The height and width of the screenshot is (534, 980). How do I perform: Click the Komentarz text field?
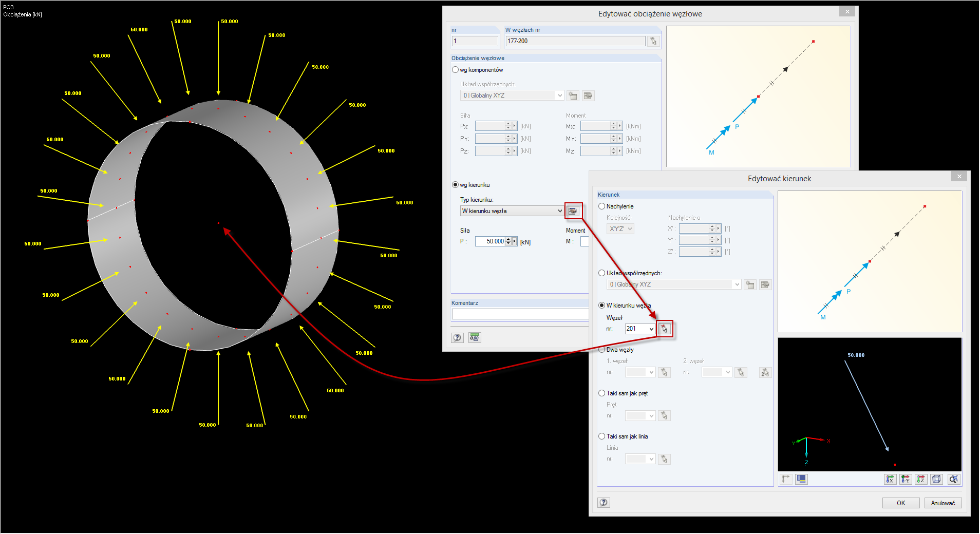click(x=520, y=314)
